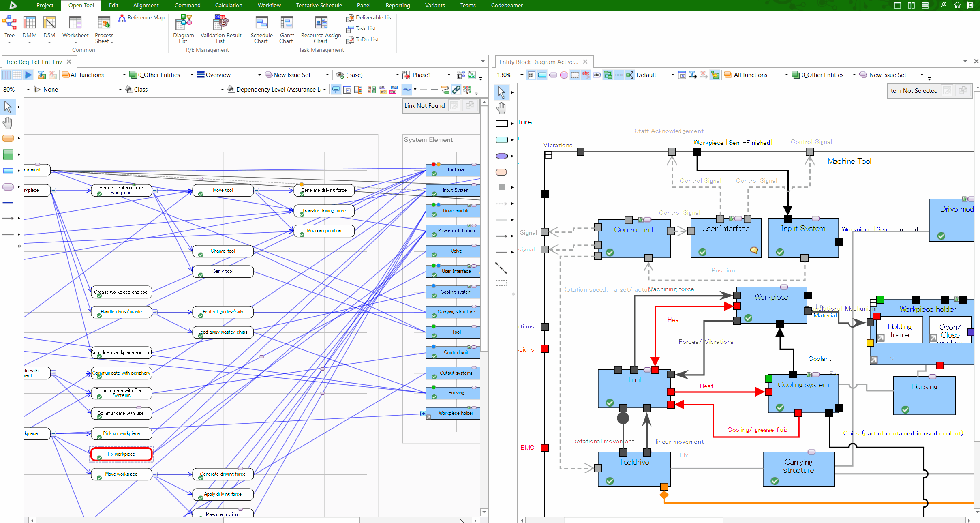Click the Reference Map button
Screen dimensions: 980x523
point(141,18)
